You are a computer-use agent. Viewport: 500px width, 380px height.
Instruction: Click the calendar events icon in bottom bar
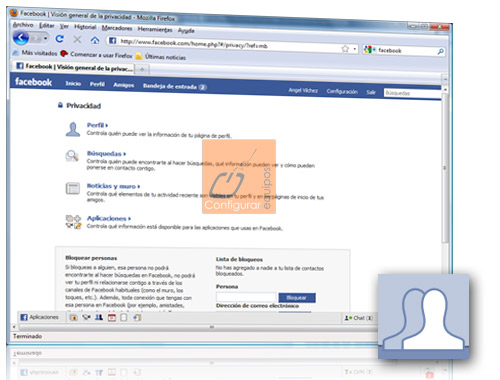click(112, 318)
